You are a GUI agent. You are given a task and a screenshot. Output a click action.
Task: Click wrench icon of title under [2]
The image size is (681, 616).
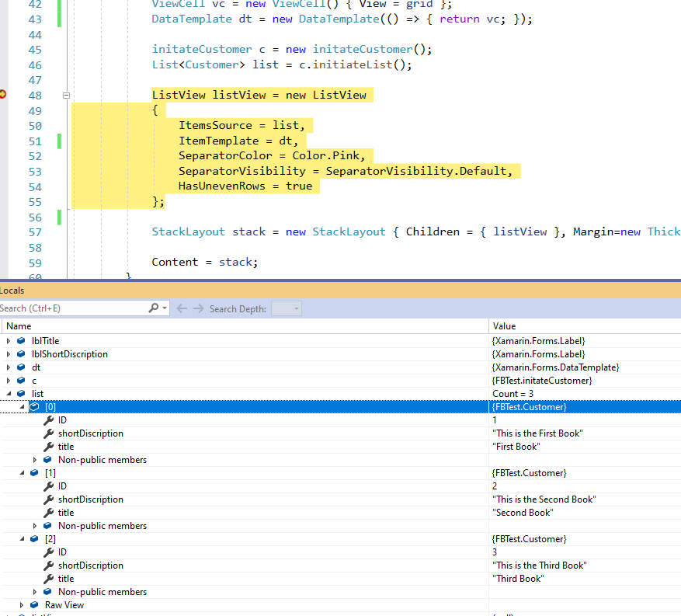(48, 579)
